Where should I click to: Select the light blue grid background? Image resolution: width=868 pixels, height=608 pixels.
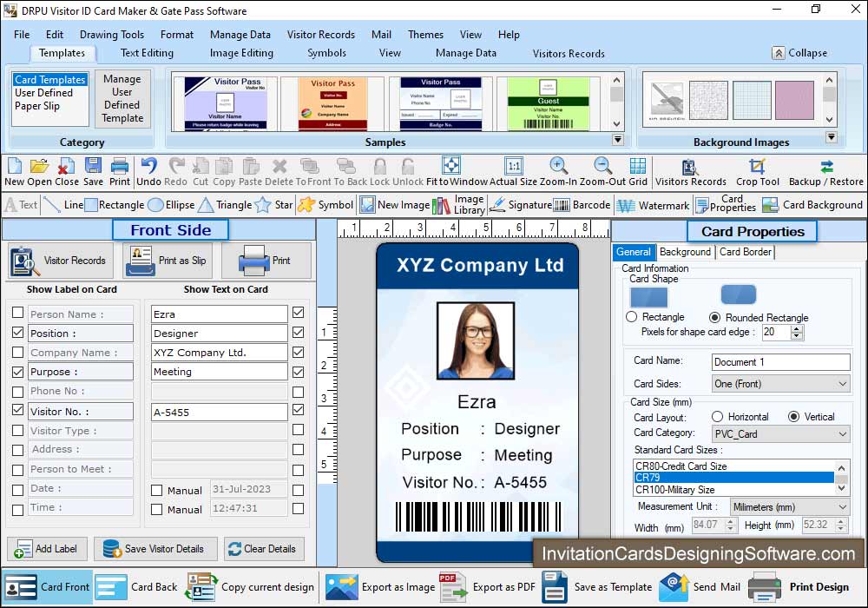click(752, 100)
